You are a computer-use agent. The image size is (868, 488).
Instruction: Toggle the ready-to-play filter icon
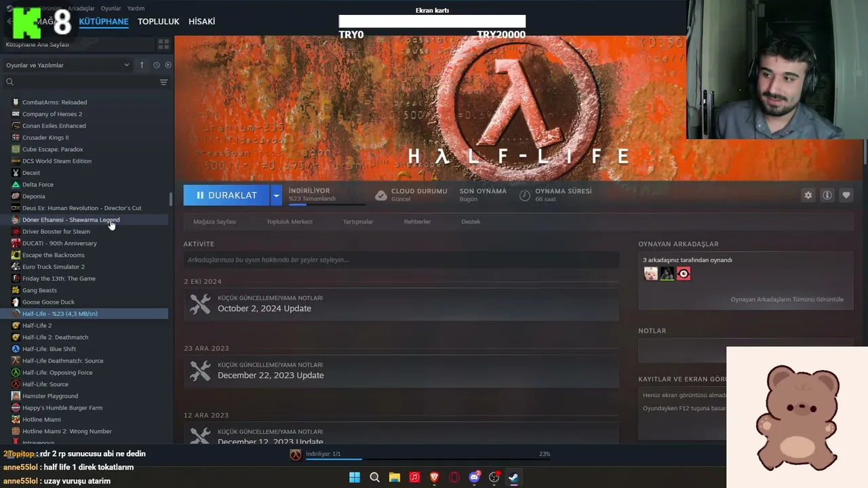pos(168,65)
